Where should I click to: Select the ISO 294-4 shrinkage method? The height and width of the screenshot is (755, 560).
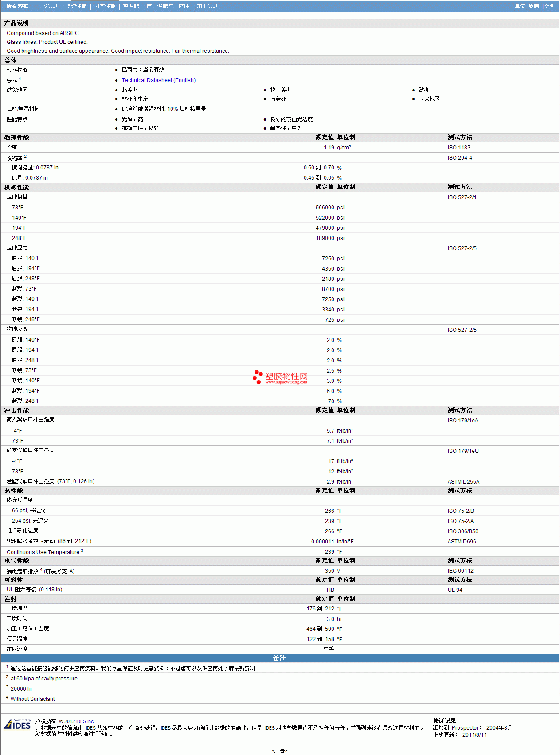pyautogui.click(x=460, y=158)
